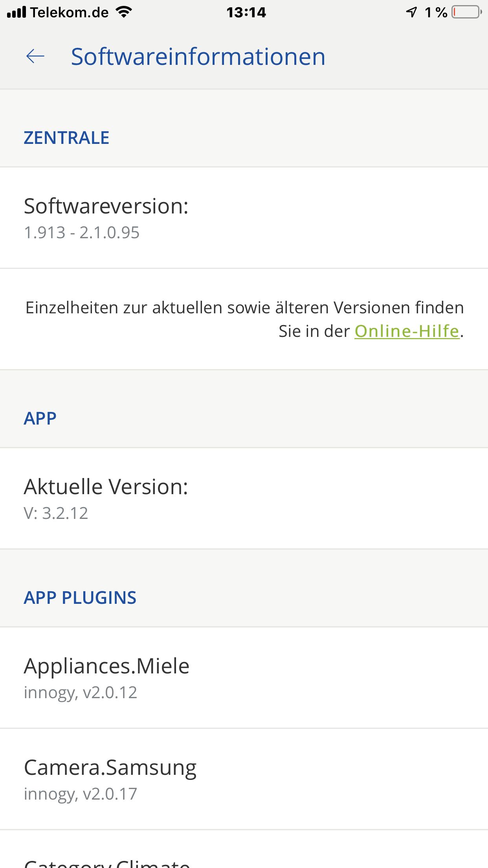Image resolution: width=488 pixels, height=868 pixels.
Task: Tap the Telekom.de carrier label
Action: point(70,12)
